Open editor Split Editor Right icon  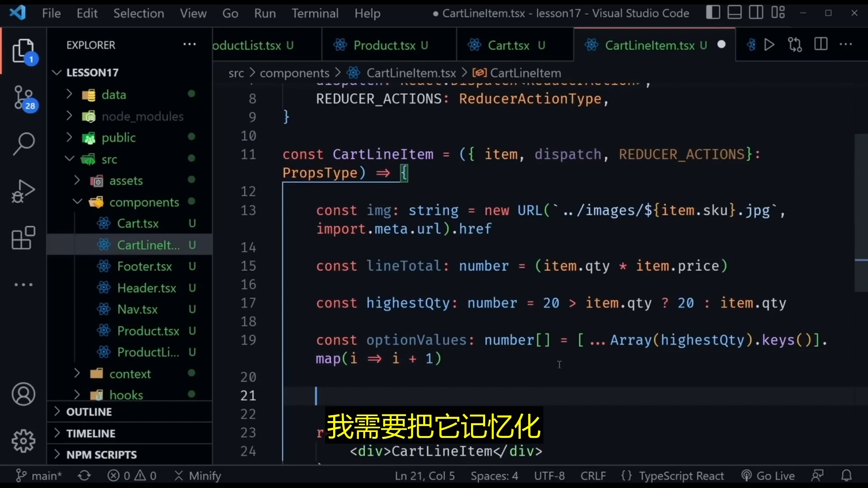tap(821, 44)
